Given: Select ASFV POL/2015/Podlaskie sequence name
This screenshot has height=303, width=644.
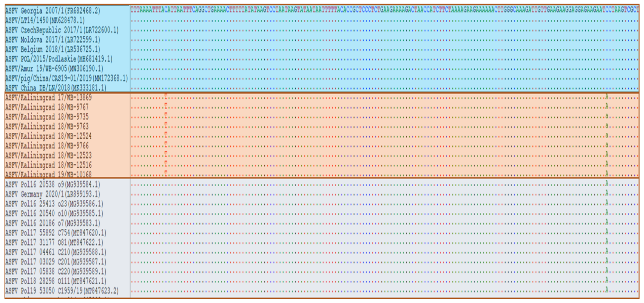Looking at the screenshot, I should [x=59, y=59].
